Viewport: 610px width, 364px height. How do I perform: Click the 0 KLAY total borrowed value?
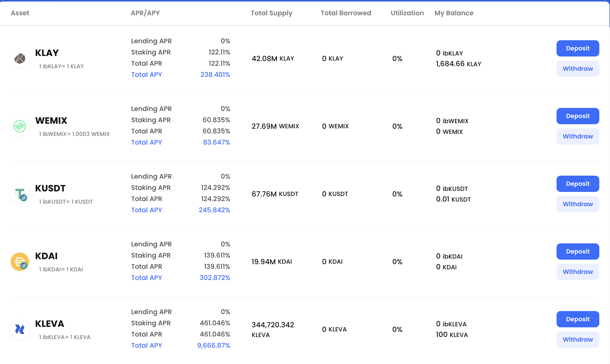(x=332, y=59)
